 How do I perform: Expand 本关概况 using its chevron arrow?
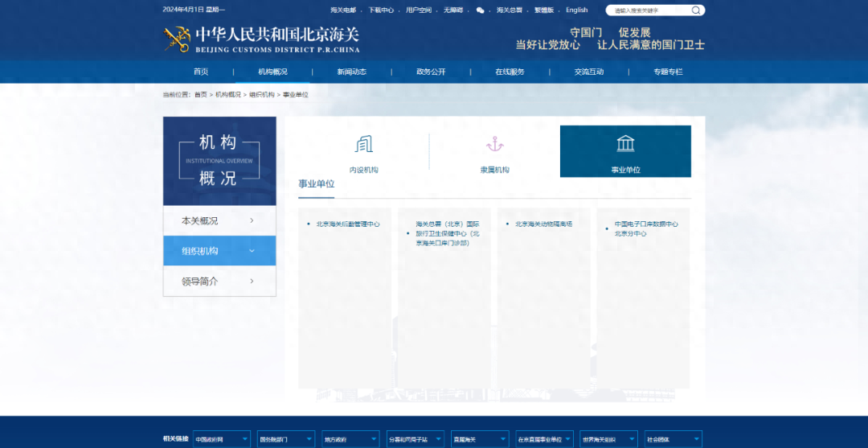coord(252,220)
